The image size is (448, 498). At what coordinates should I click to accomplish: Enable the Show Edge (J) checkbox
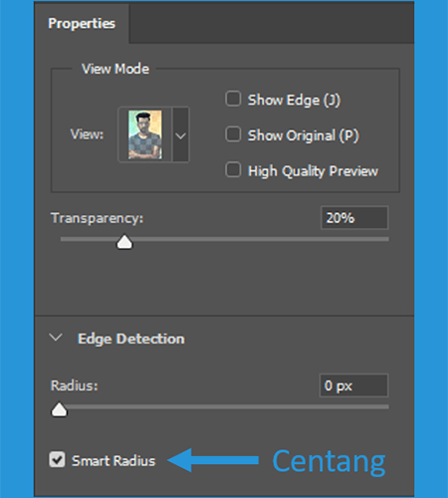coord(233,99)
